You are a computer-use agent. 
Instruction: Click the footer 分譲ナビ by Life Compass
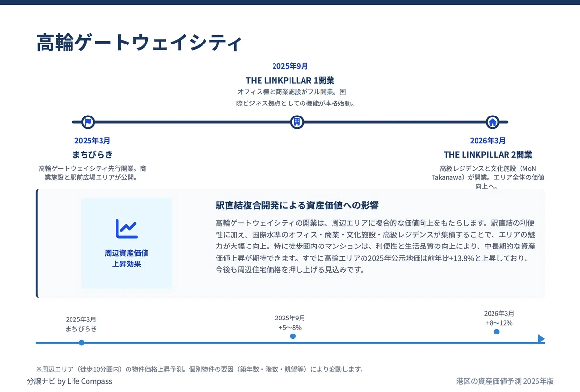[x=70, y=381]
